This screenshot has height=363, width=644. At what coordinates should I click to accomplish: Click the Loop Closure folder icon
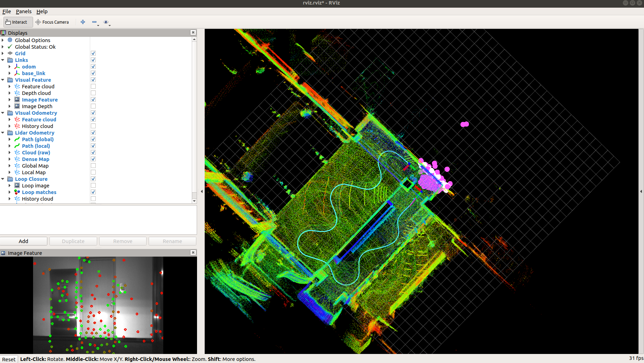(10, 179)
